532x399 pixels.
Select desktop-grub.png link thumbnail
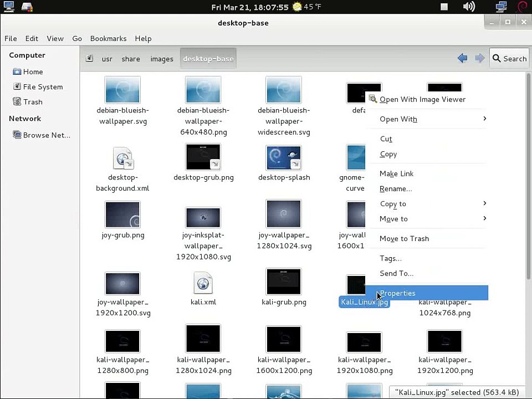(x=203, y=157)
